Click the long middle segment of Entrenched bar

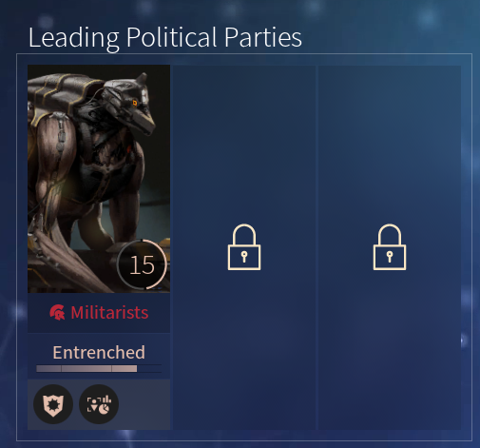click(x=86, y=368)
